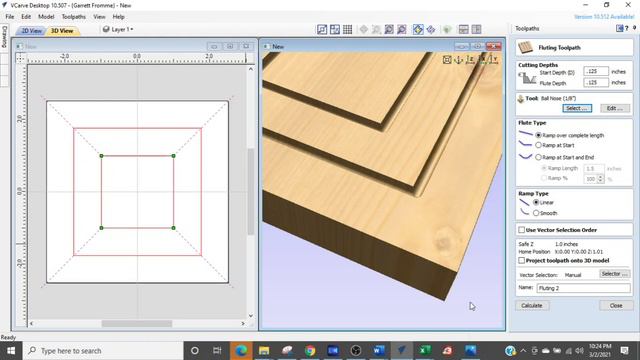
Task: Open the Edit menu
Action: [26, 17]
